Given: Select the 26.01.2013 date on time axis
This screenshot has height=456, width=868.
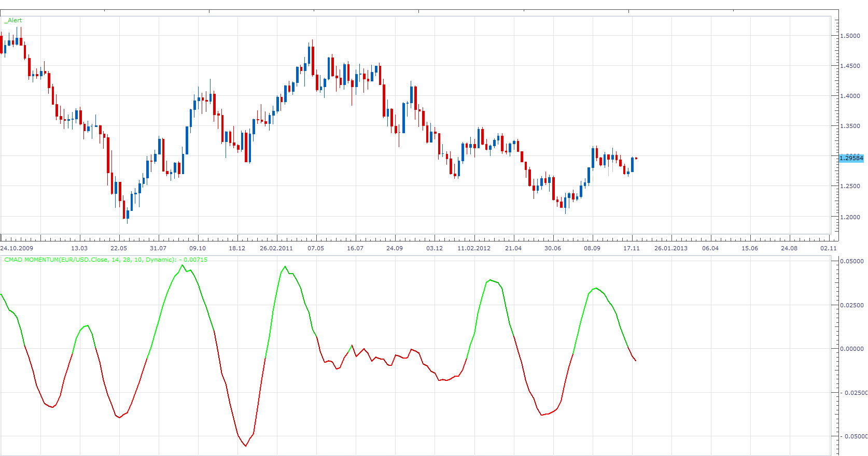Looking at the screenshot, I should click(x=671, y=248).
